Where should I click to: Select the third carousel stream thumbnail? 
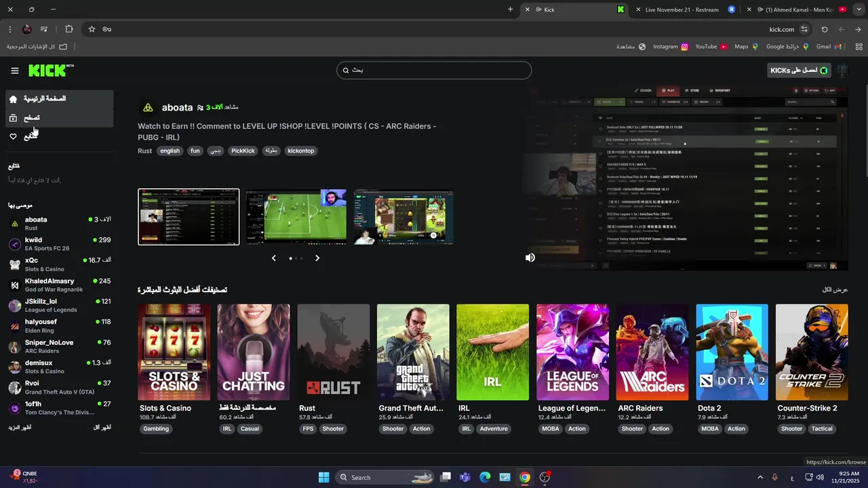pyautogui.click(x=403, y=217)
